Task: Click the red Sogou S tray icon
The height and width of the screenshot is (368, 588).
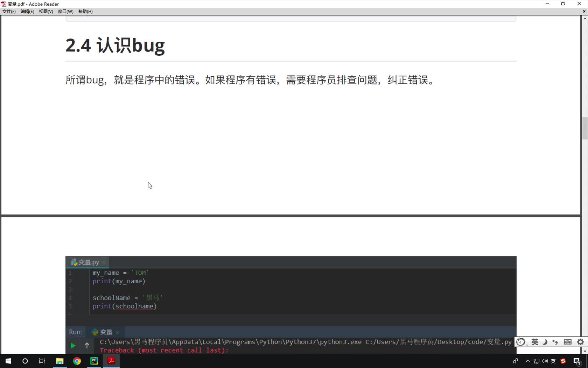Action: click(563, 361)
